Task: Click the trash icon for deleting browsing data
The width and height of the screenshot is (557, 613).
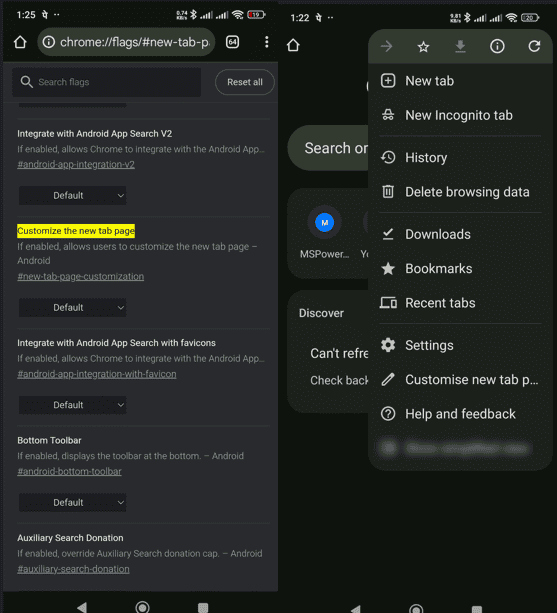Action: pos(388,192)
